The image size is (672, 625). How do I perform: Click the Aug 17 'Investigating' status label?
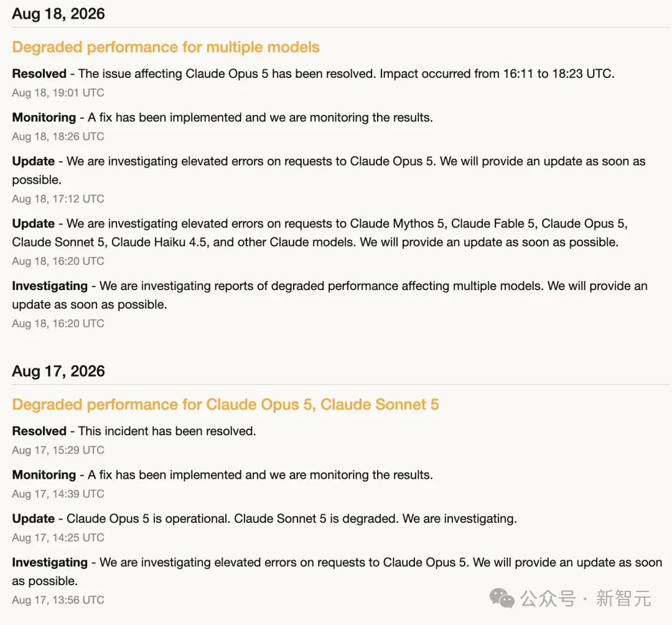pos(50,562)
